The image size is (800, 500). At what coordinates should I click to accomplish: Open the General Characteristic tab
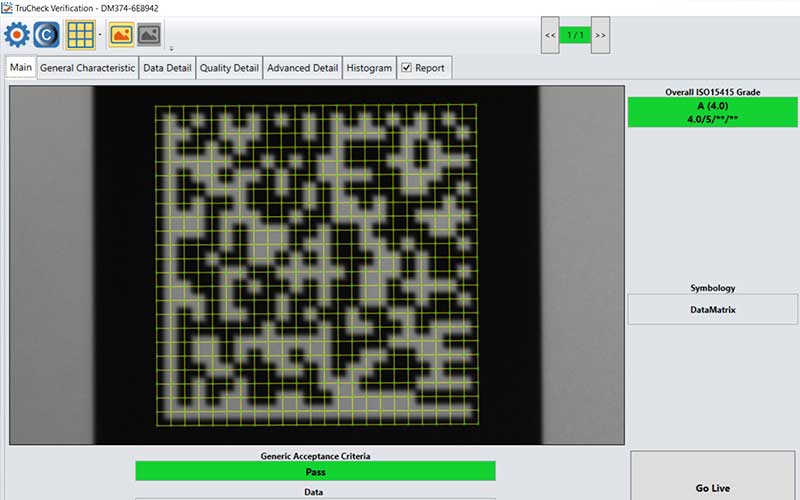coord(87,68)
